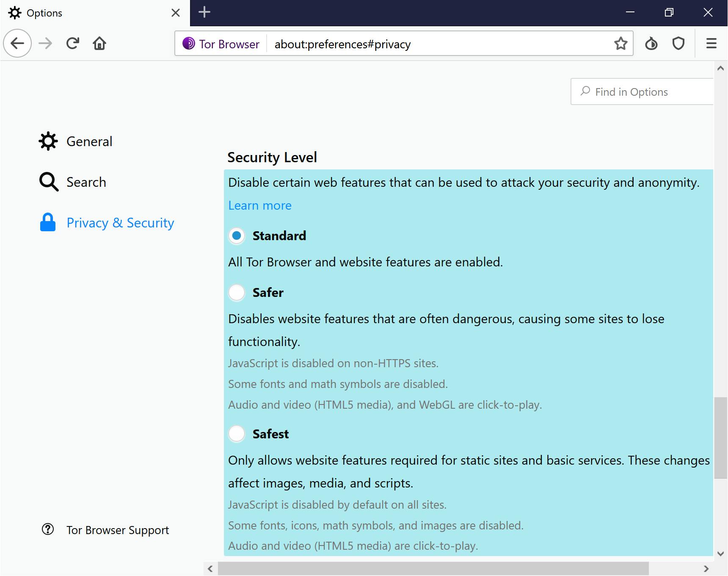This screenshot has height=576, width=728.
Task: Click the Tor Browser onion identity icon
Action: (x=188, y=43)
